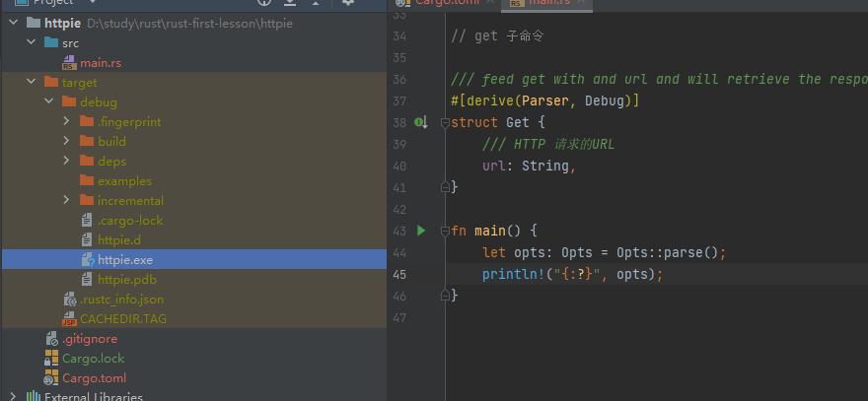Click the implementations gutter icon beside struct Get
Screen dimensions: 868x401
tap(421, 122)
